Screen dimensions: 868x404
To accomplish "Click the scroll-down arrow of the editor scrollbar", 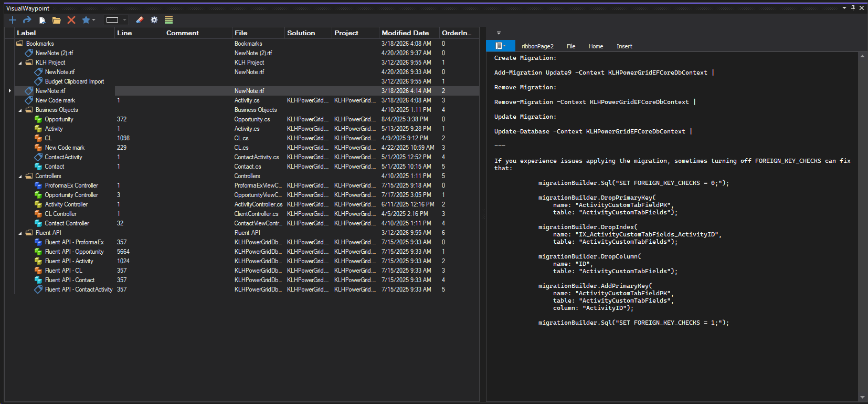I will coord(862,398).
